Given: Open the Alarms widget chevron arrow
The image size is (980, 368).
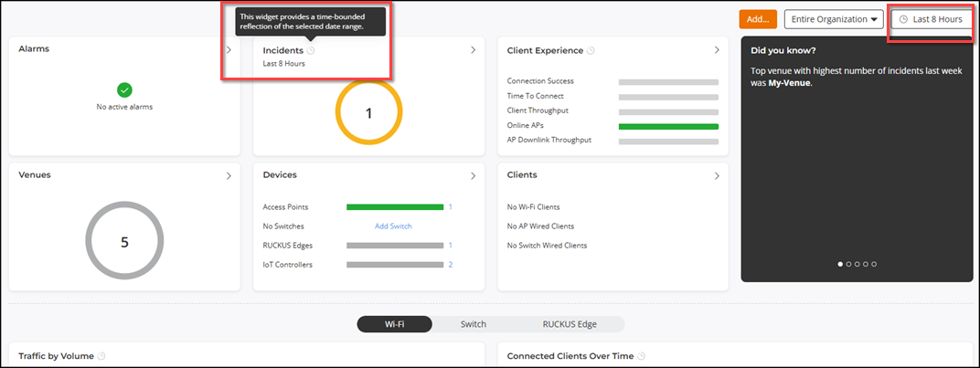Looking at the screenshot, I should (229, 50).
